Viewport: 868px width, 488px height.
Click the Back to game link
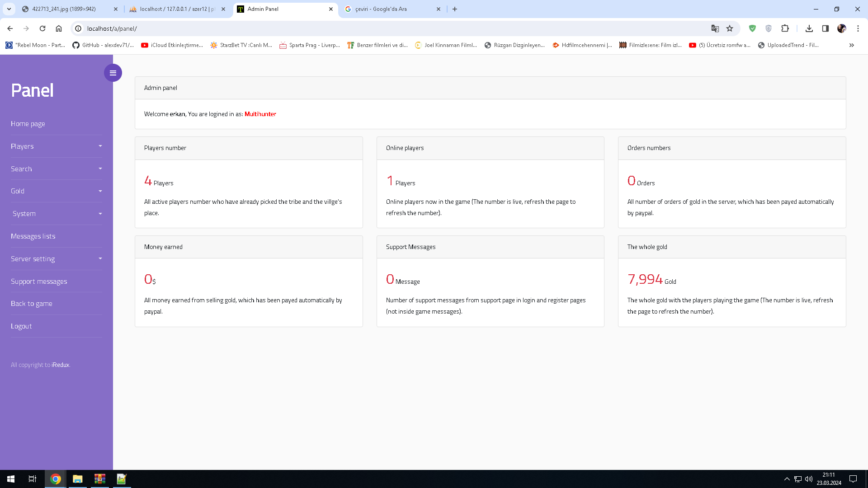32,303
